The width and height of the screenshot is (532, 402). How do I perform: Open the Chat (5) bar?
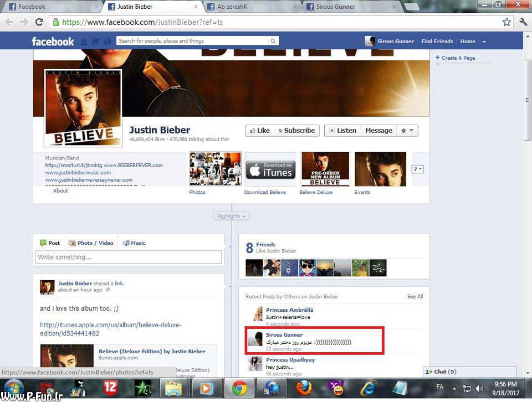469,372
